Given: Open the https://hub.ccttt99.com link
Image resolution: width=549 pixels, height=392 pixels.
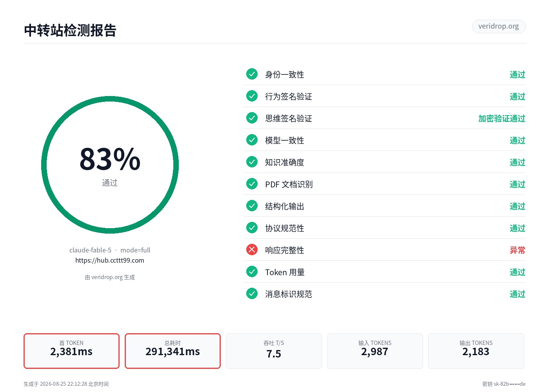Looking at the screenshot, I should pyautogui.click(x=110, y=260).
